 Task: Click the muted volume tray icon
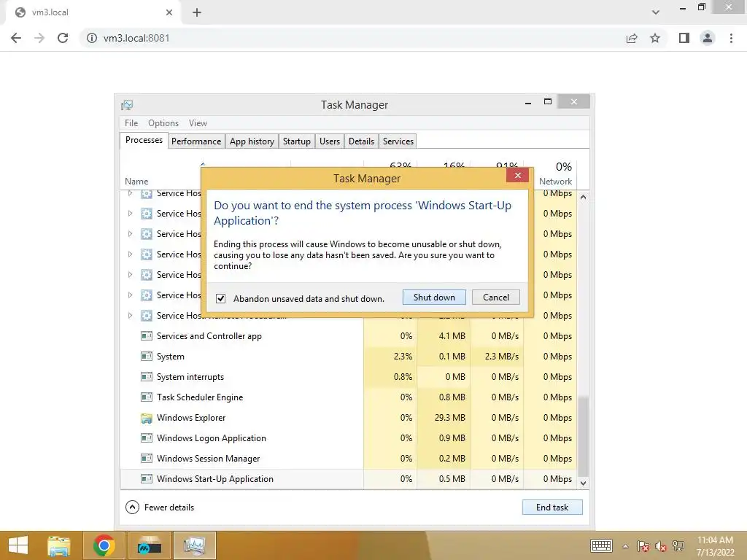coord(661,546)
